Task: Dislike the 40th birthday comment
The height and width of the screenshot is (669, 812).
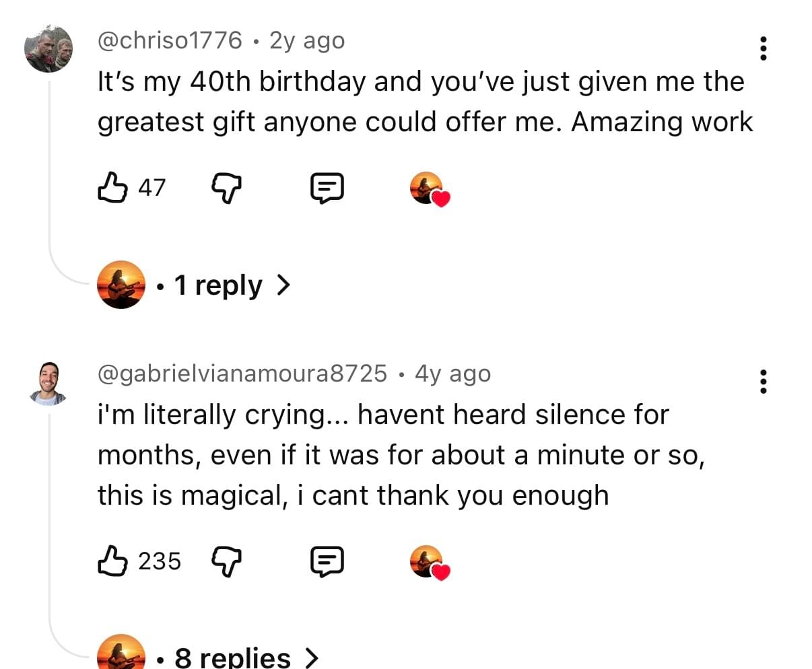Action: pyautogui.click(x=226, y=187)
